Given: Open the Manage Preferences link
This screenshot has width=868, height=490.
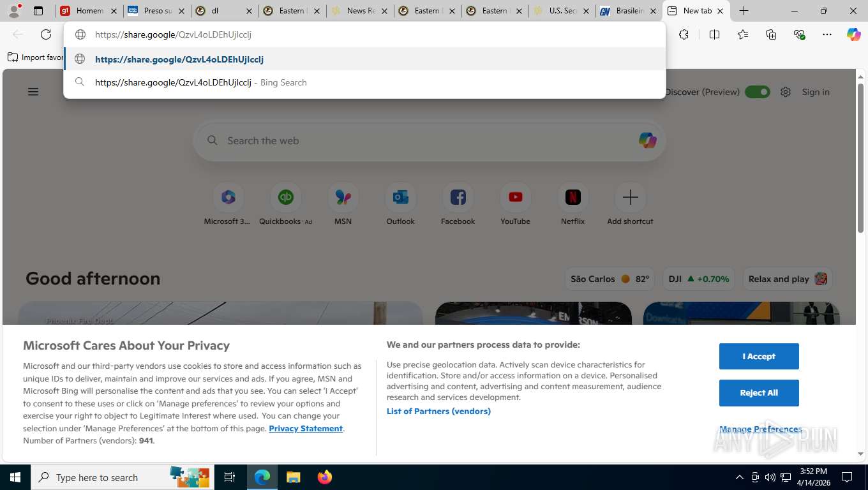Looking at the screenshot, I should coord(761,429).
